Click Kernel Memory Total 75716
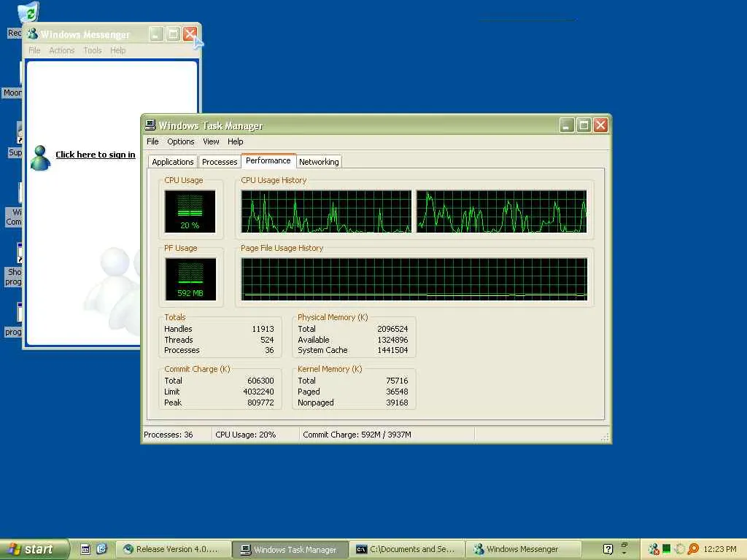The width and height of the screenshot is (747, 560). [397, 381]
